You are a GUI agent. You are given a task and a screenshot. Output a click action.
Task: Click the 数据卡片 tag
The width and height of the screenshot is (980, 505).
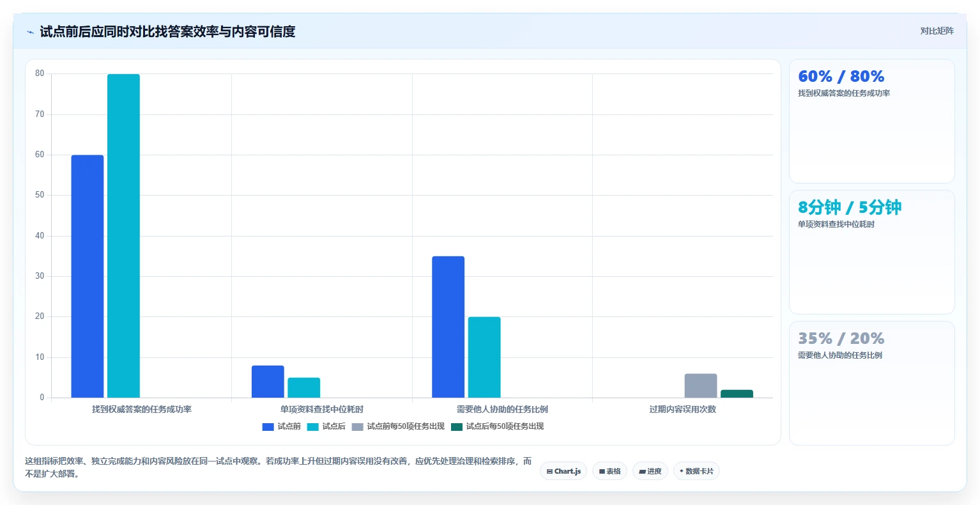tap(696, 471)
